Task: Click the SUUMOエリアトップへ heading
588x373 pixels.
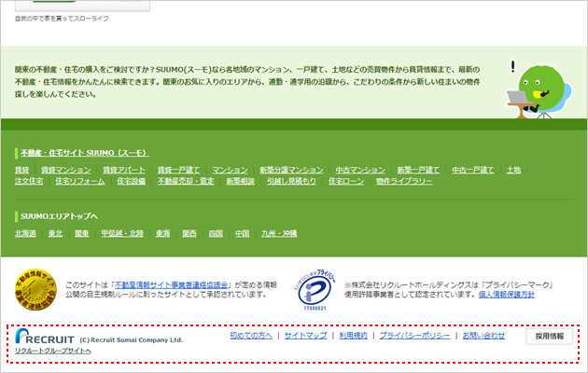Action: tap(59, 216)
